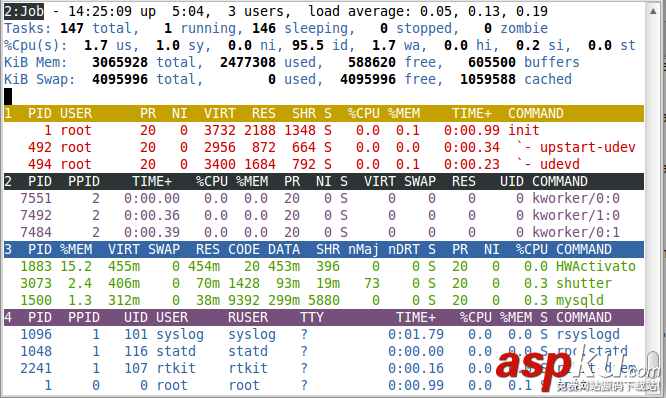Viewport: 666px width, 398px height.
Task: Click PID 7551
Action: tap(36, 198)
